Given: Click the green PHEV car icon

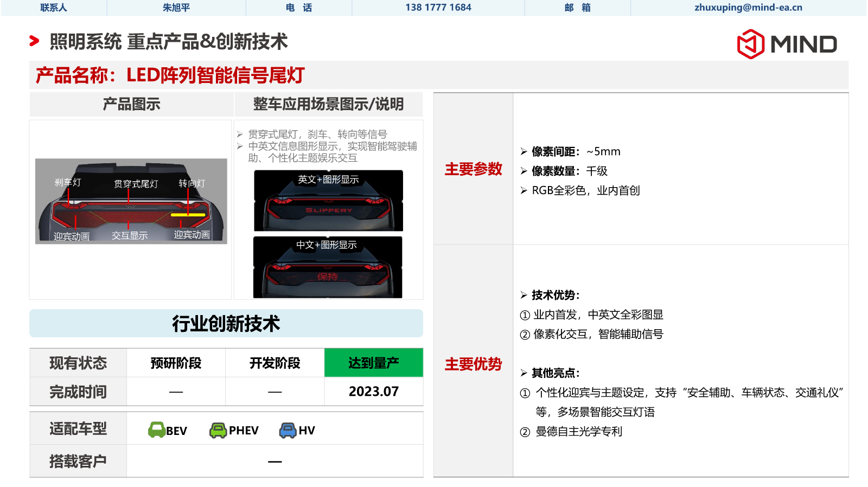Looking at the screenshot, I should point(218,431).
